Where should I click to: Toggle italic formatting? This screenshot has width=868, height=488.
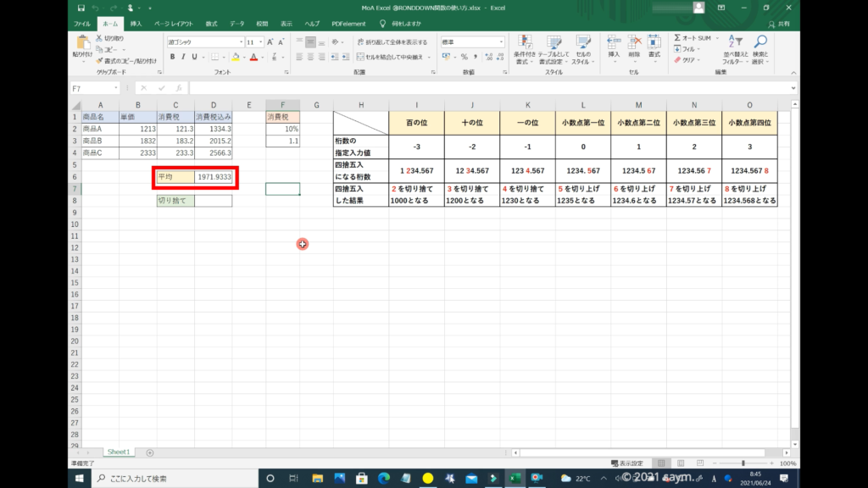click(183, 57)
